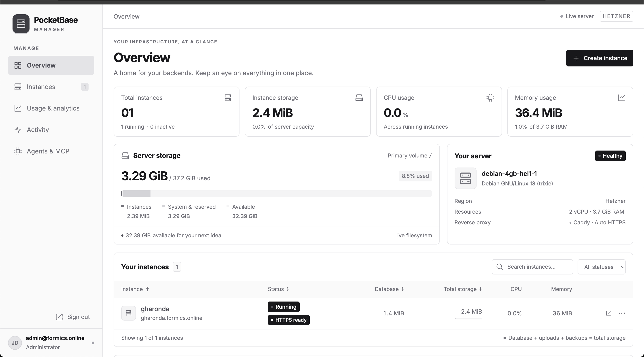
Task: Navigate to Agents & MCP
Action: 51,151
